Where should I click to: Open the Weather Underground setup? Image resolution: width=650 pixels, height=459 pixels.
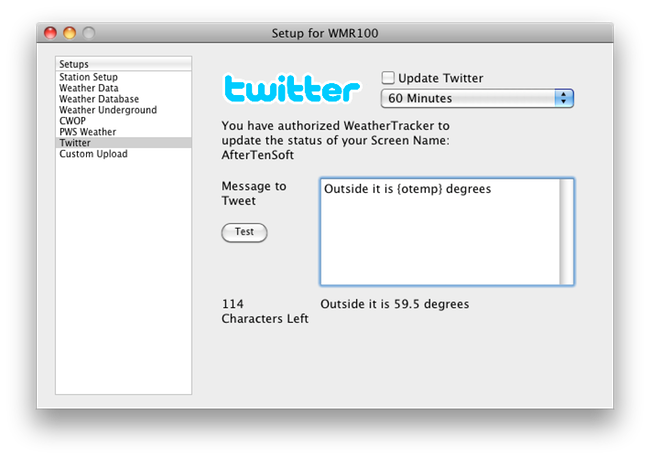pos(123,110)
